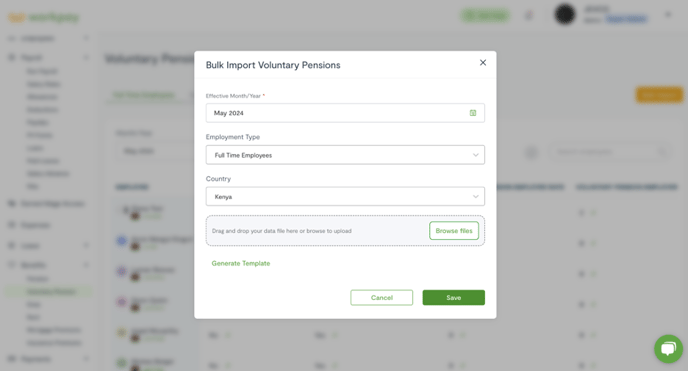Viewport: 688px width, 371px height.
Task: Cancel the bulk import dialog
Action: click(x=382, y=298)
